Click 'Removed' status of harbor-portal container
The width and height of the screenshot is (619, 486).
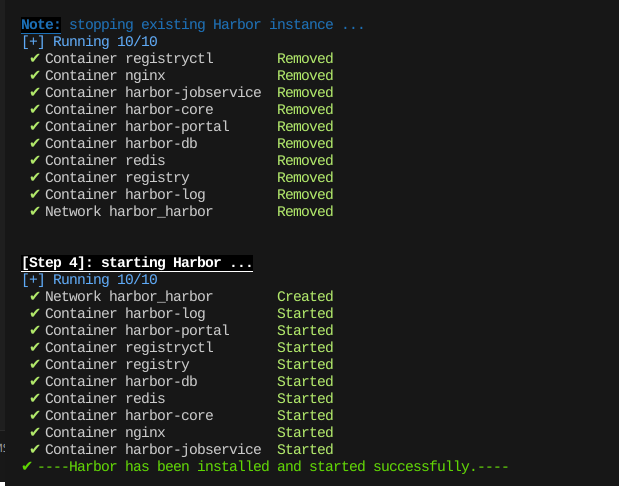click(x=305, y=127)
